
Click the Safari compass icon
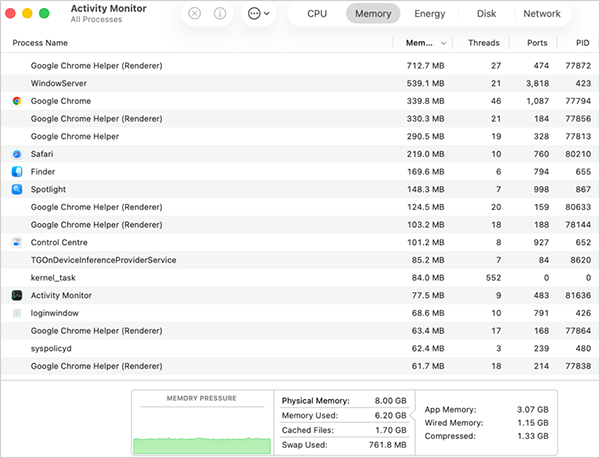pyautogui.click(x=17, y=154)
